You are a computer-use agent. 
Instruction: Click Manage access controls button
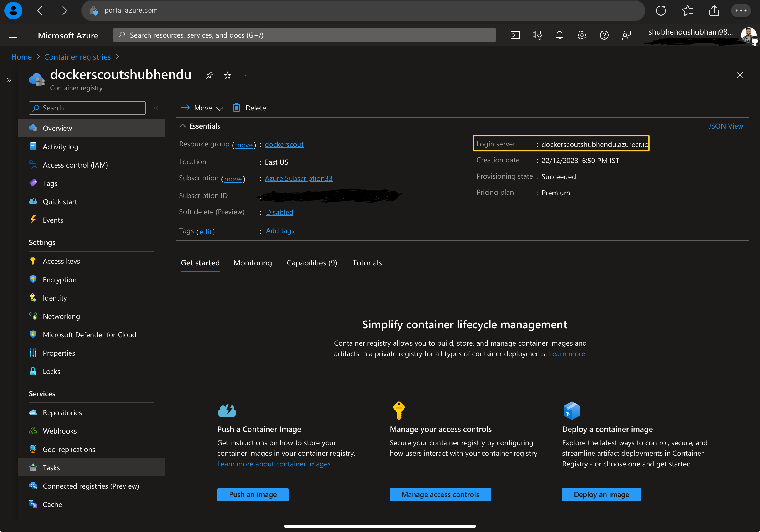coord(440,495)
